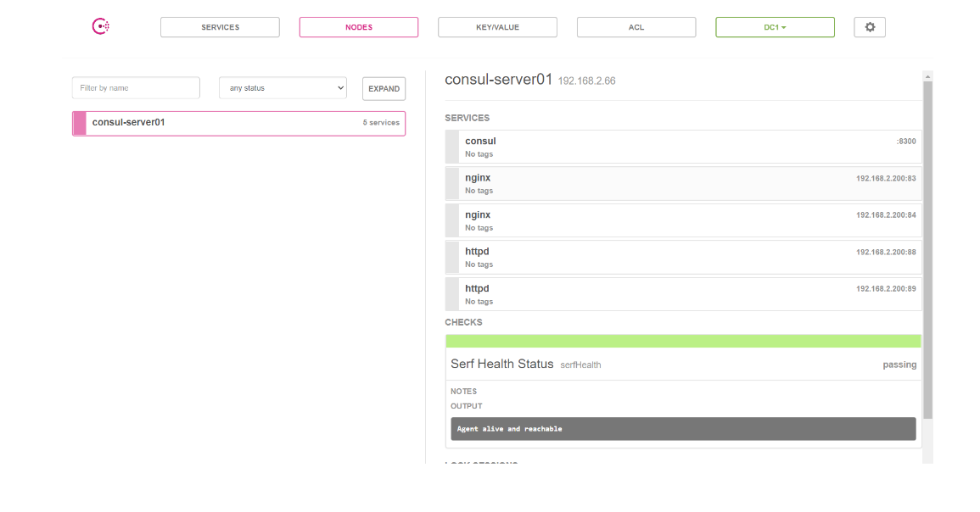The height and width of the screenshot is (512, 980).
Task: Click the Serf Health Status check
Action: coord(502,365)
